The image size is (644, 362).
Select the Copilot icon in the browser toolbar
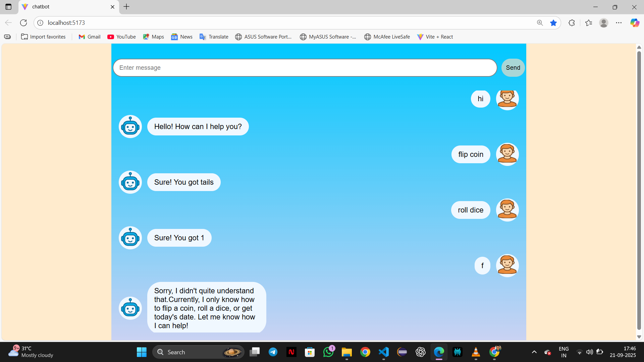(635, 22)
